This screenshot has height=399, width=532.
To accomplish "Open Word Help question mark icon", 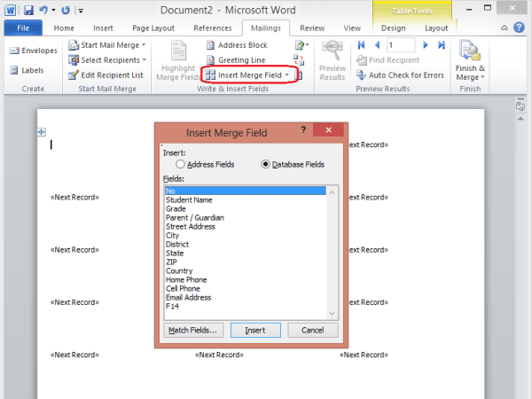I will 519,27.
